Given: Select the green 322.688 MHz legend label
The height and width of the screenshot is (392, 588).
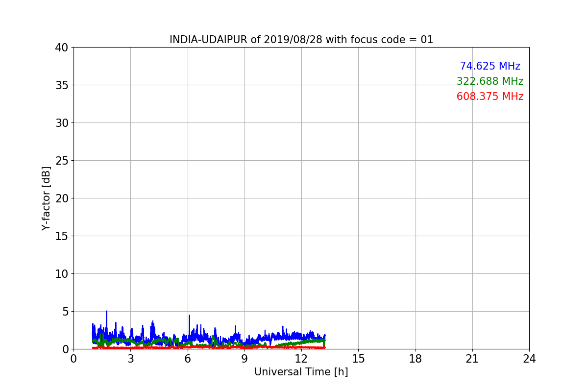Looking at the screenshot, I should 490,81.
